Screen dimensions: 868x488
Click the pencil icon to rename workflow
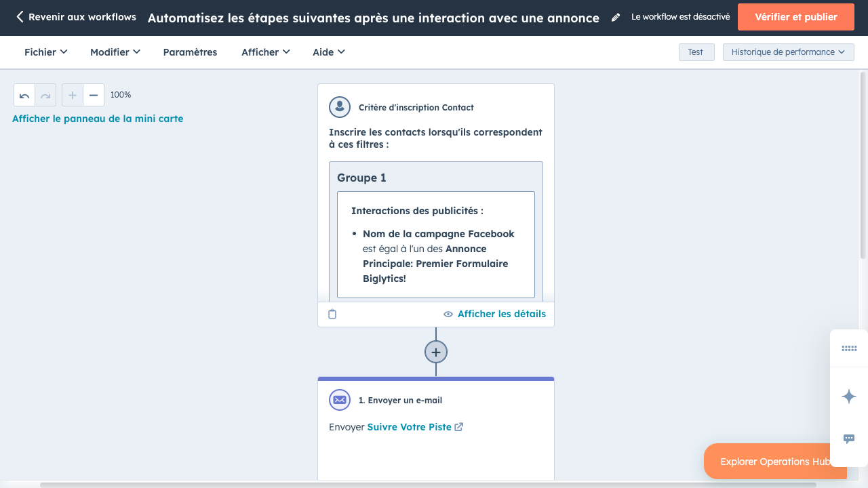(616, 18)
